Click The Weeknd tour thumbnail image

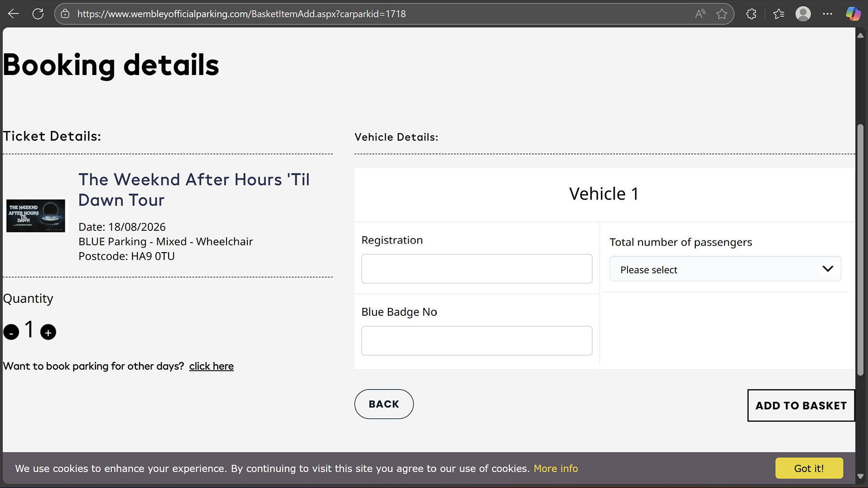(36, 216)
